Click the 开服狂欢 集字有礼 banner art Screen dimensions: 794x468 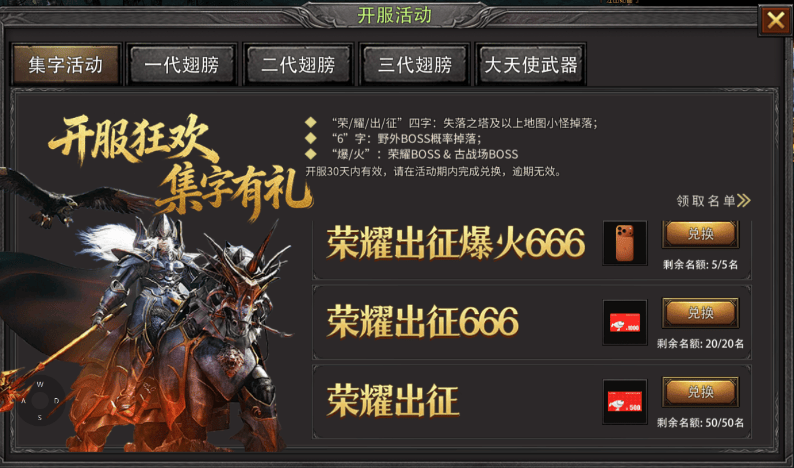[x=180, y=167]
